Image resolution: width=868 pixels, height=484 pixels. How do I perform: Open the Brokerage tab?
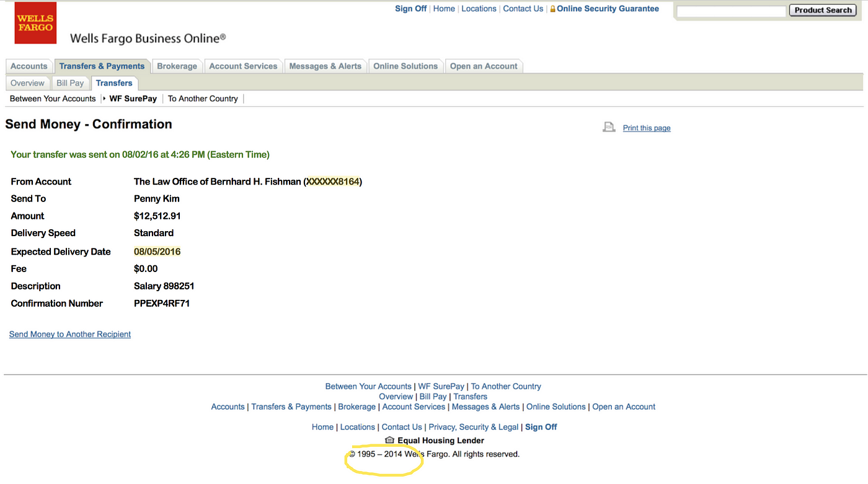pyautogui.click(x=177, y=66)
